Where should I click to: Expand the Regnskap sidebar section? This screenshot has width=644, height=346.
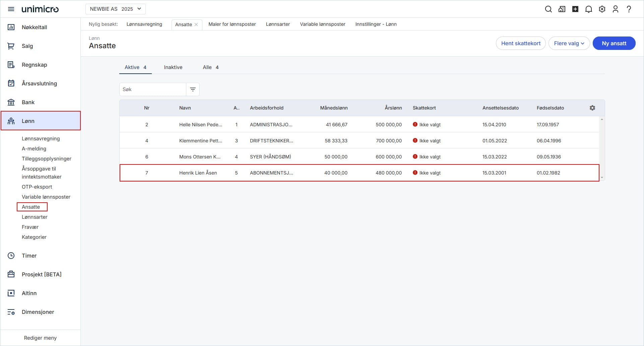pos(34,65)
